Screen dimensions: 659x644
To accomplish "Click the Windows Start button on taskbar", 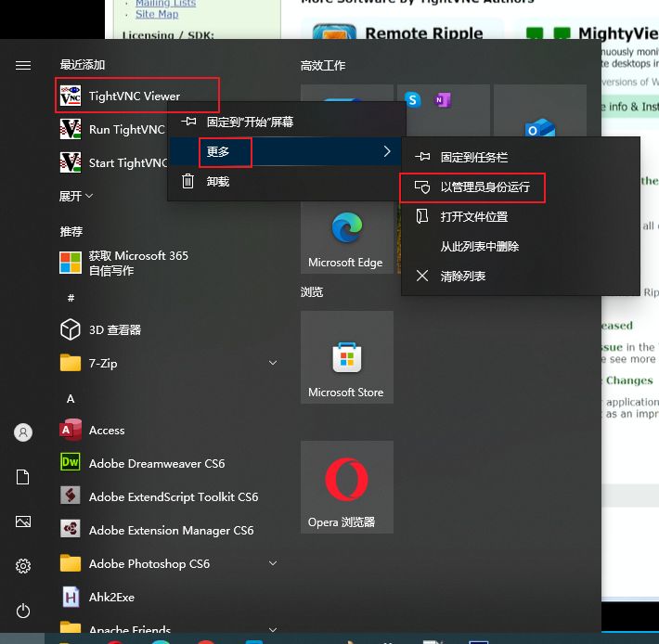I will [x=22, y=638].
